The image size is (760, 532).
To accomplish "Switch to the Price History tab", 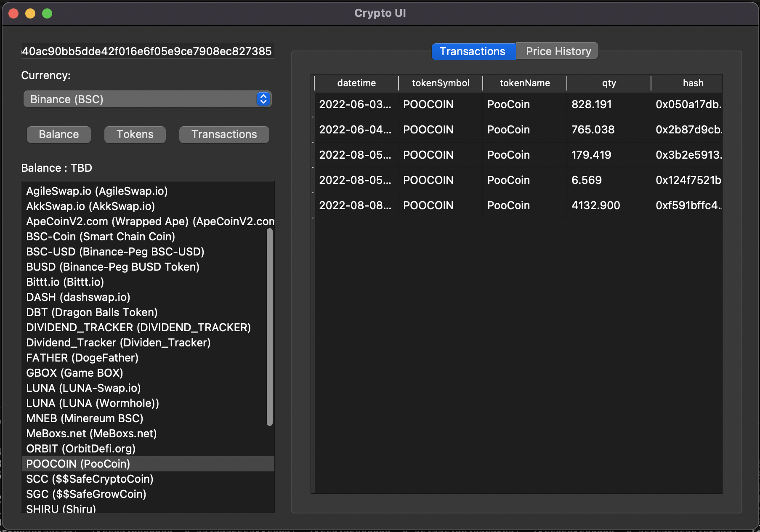I will (x=558, y=51).
